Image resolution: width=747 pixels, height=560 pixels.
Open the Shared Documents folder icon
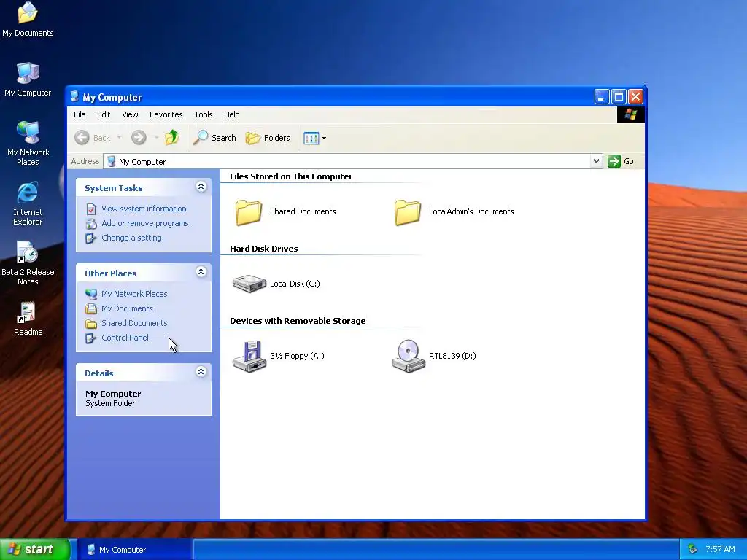249,212
